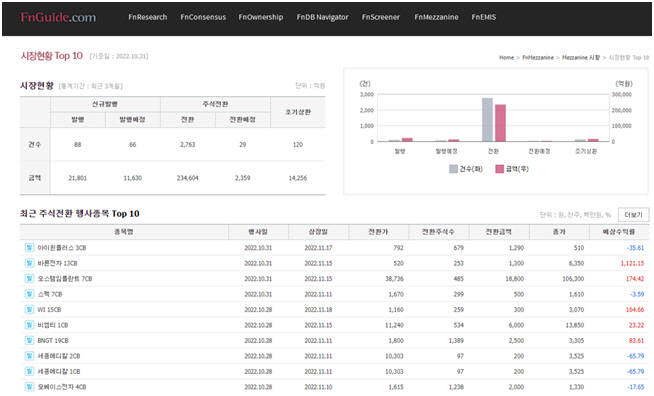
Task: Open the 세종메디칼 2CB row
Action: (334, 356)
